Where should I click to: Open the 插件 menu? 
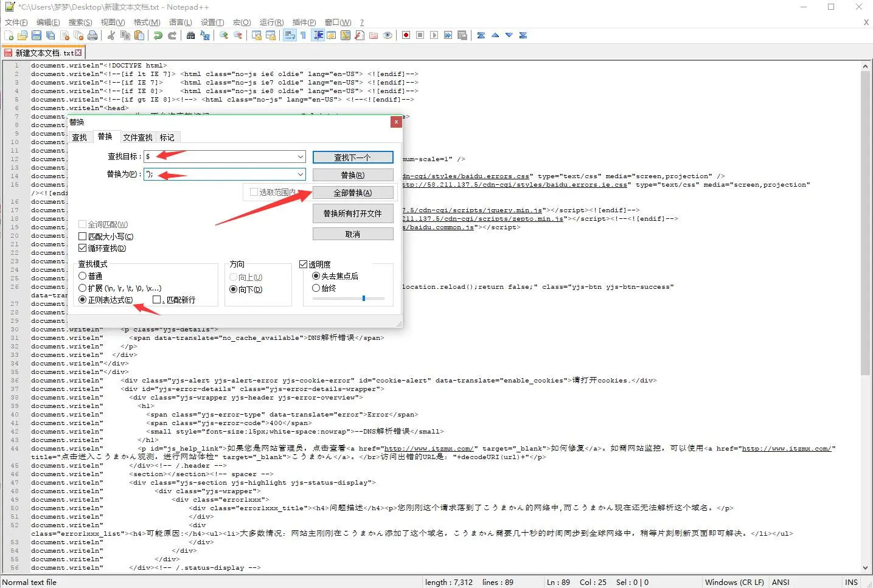(304, 22)
